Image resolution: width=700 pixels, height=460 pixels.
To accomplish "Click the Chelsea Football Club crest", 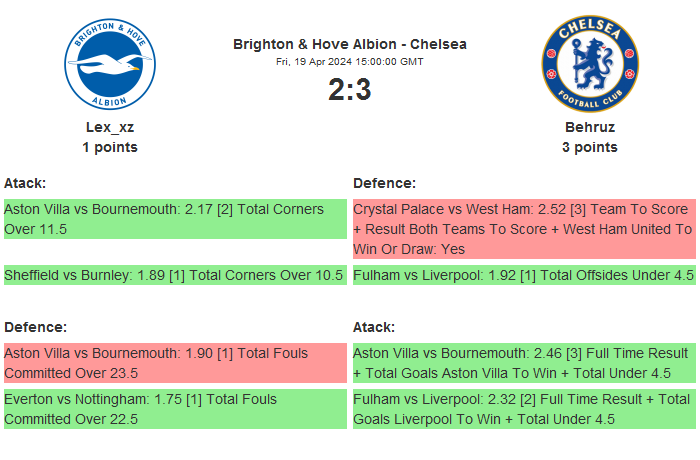I will click(590, 65).
